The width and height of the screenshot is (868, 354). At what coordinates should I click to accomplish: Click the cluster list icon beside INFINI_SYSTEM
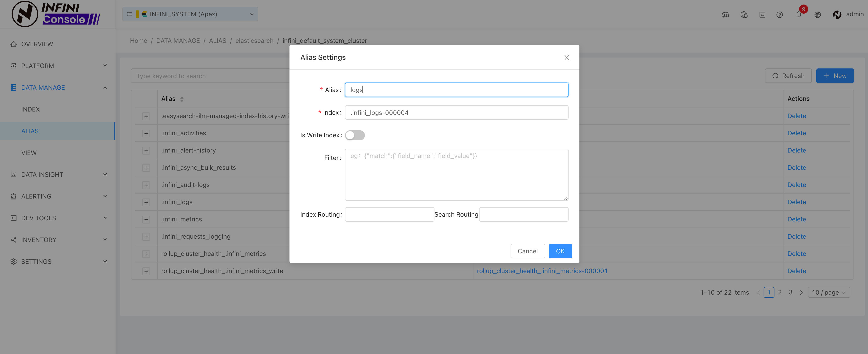click(x=129, y=14)
